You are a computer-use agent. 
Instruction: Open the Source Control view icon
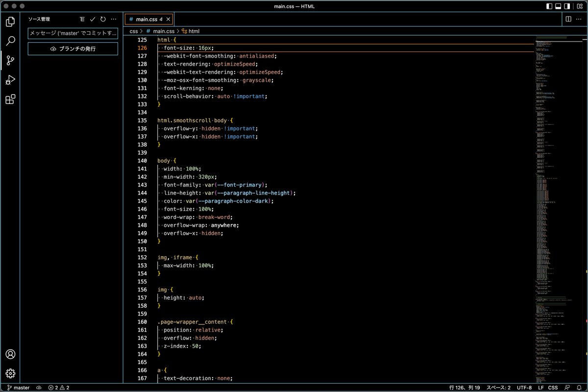pos(10,61)
